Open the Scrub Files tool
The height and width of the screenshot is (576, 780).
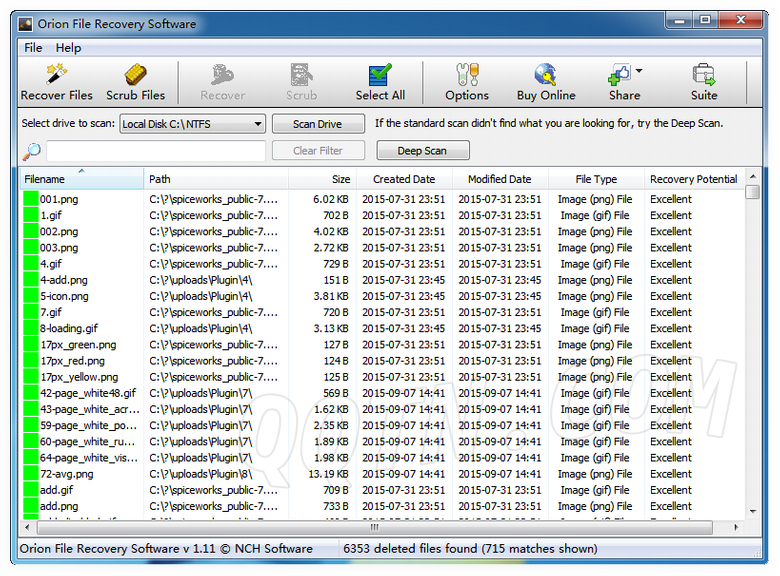pyautogui.click(x=136, y=75)
